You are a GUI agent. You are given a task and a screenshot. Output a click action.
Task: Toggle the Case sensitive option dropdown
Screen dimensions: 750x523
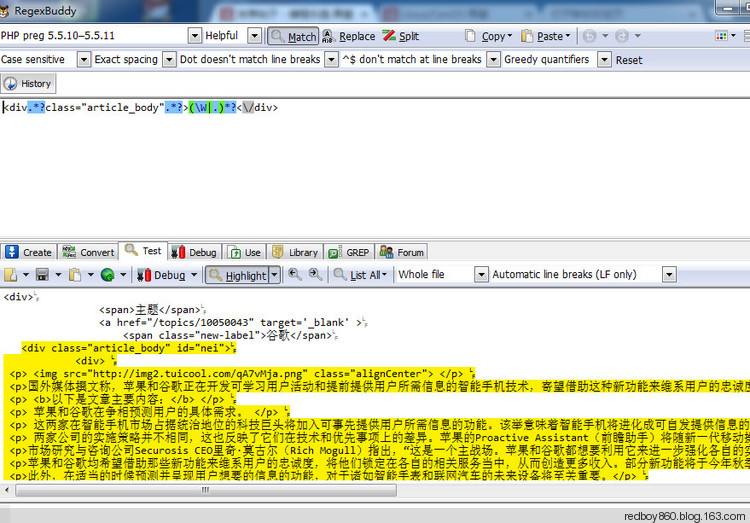(84, 60)
